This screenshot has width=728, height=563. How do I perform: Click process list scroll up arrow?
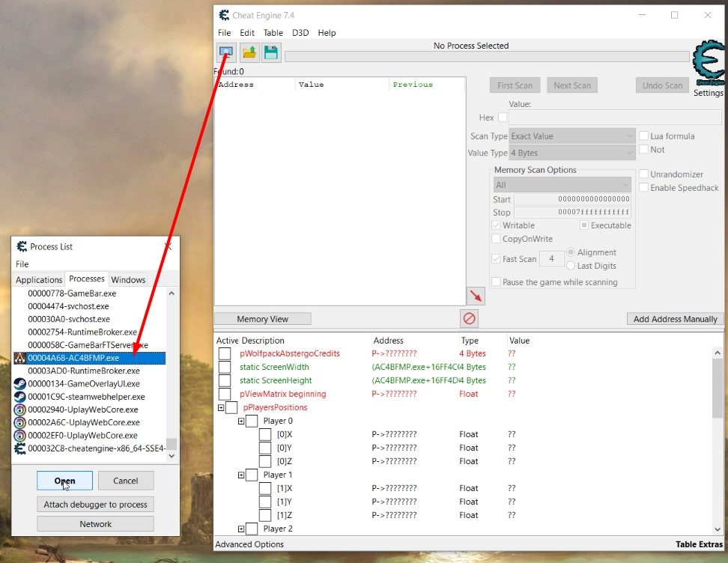(x=172, y=293)
